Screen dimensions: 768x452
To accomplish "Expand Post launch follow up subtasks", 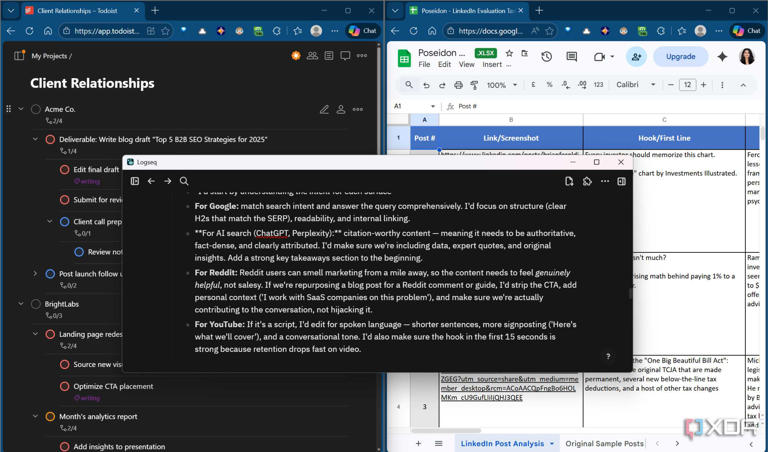I will pyautogui.click(x=35, y=273).
